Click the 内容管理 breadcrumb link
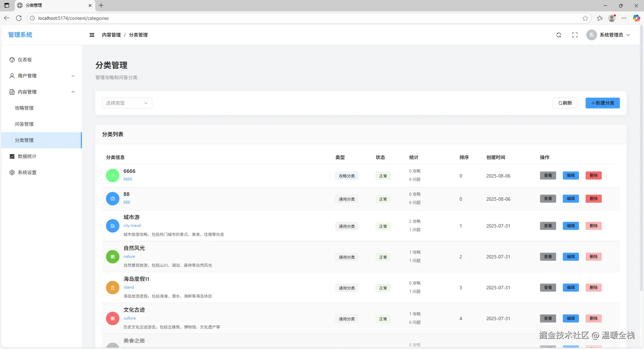The height and width of the screenshot is (349, 644). click(111, 35)
